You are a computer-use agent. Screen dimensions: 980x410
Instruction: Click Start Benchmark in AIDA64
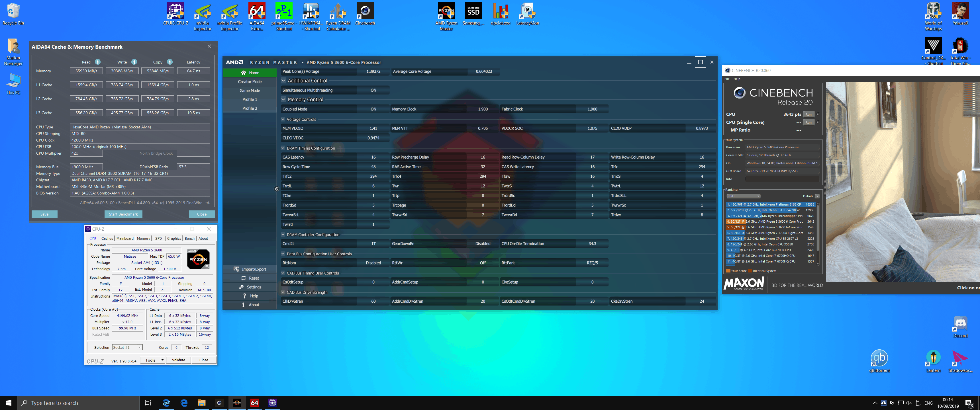click(x=123, y=214)
